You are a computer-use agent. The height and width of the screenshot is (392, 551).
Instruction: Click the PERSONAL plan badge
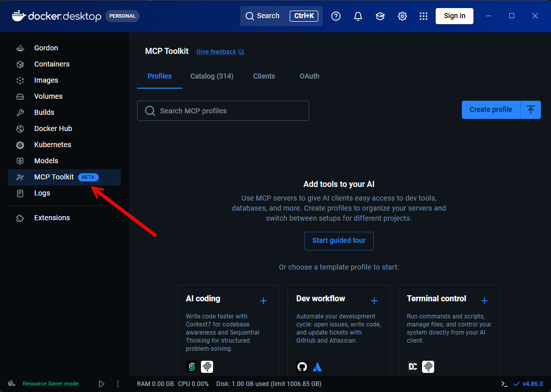tap(122, 16)
